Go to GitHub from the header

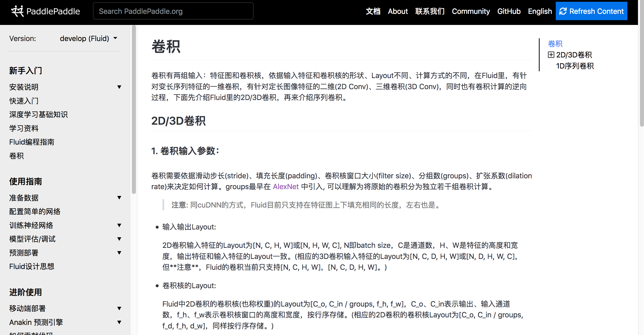pyautogui.click(x=509, y=11)
